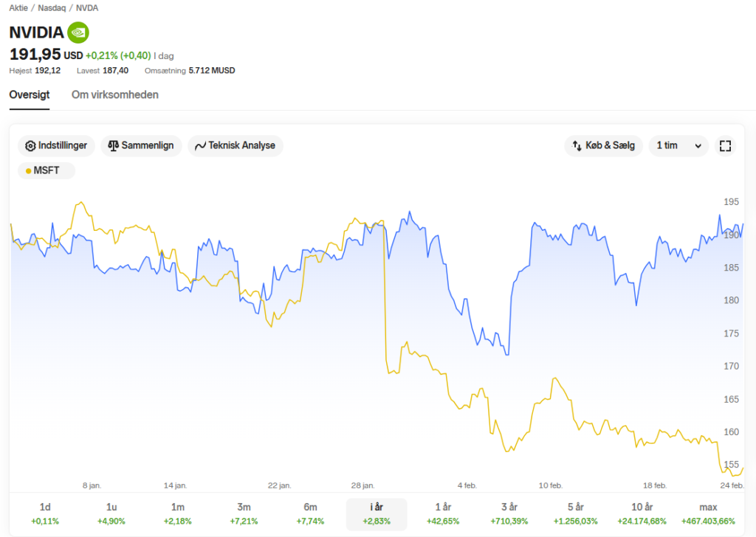Image resolution: width=756 pixels, height=537 pixels.
Task: Open Teknisk Analyse curve icon
Action: click(x=200, y=145)
